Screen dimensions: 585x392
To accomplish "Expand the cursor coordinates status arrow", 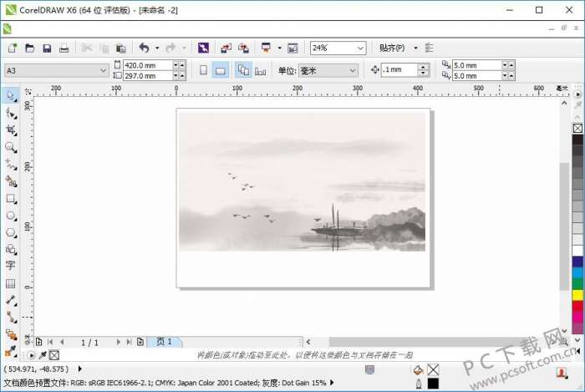I will point(80,369).
